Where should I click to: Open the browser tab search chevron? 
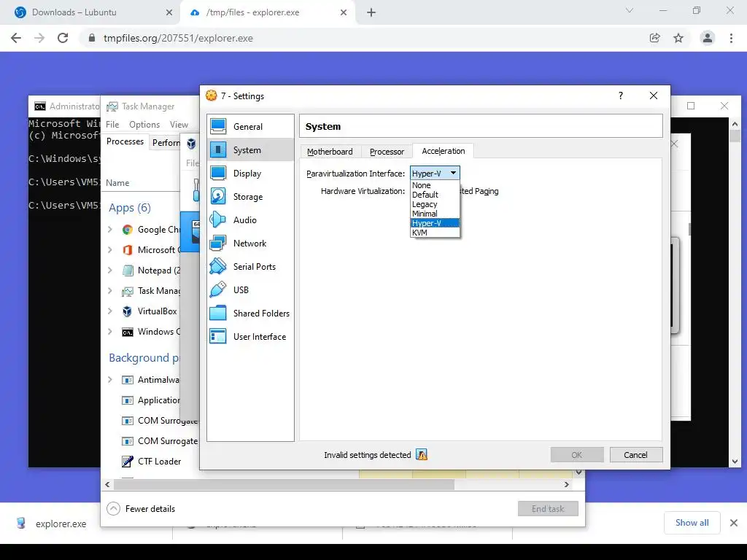coord(630,10)
